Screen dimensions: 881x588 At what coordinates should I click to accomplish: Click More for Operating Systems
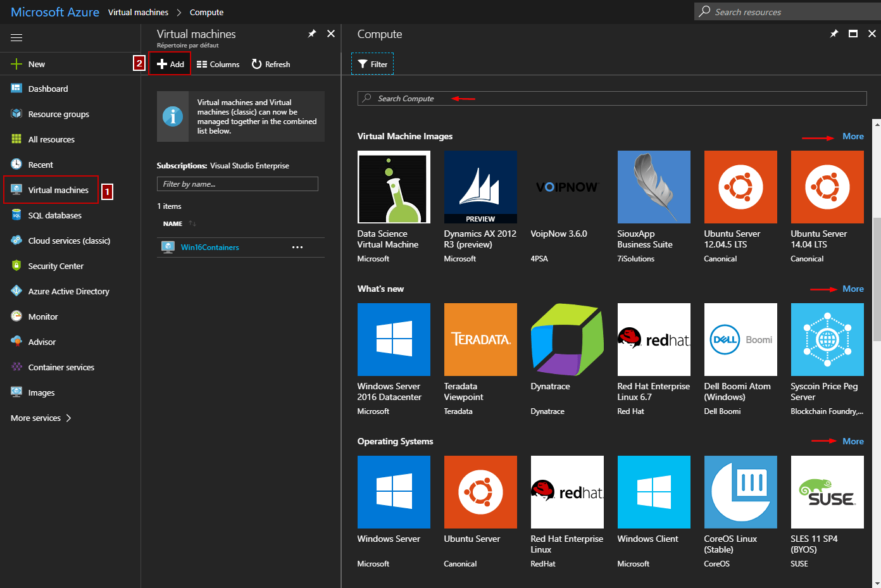[853, 441]
